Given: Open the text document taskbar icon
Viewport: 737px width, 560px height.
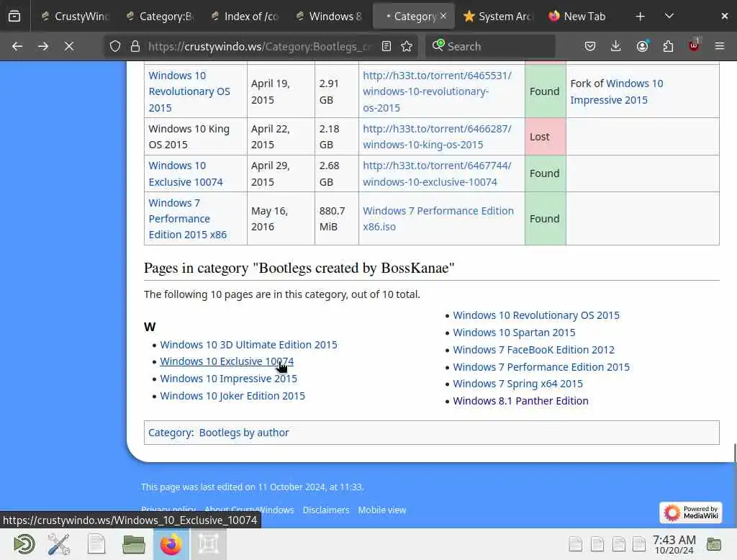Looking at the screenshot, I should point(96,544).
